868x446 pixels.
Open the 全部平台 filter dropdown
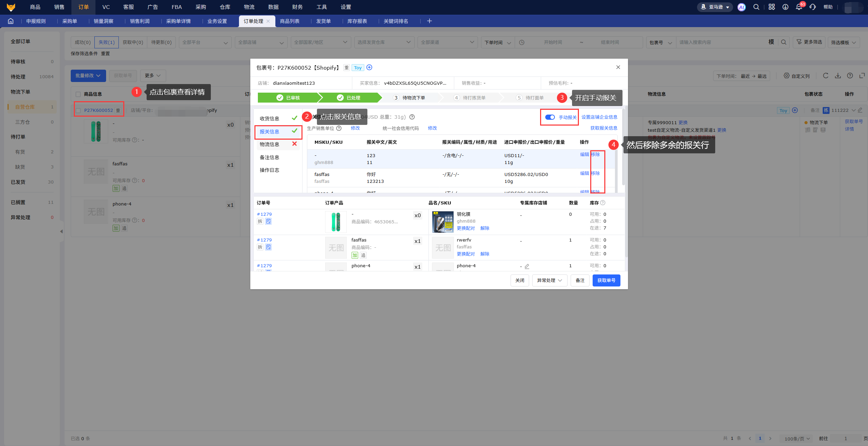pos(205,43)
